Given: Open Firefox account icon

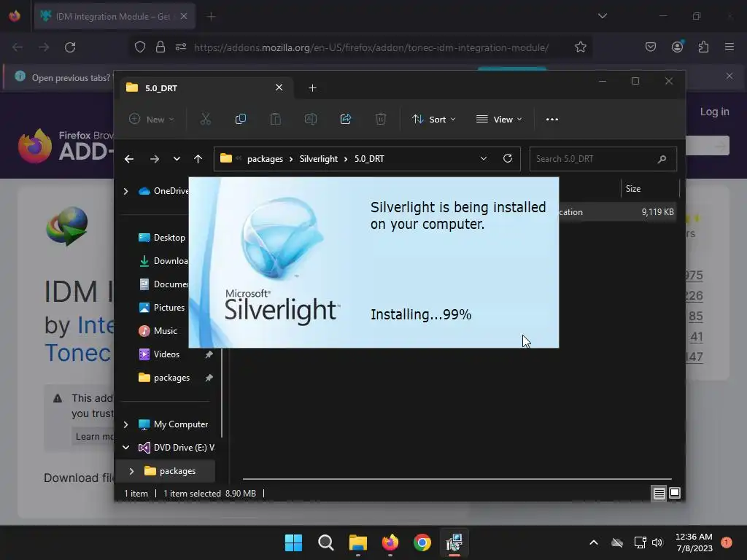Looking at the screenshot, I should (677, 47).
